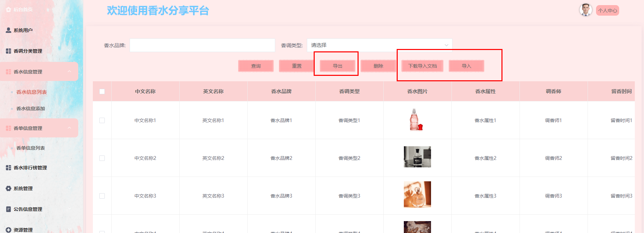Image resolution: width=644 pixels, height=233 pixels.
Task: Click the 导入 import button
Action: pos(466,66)
